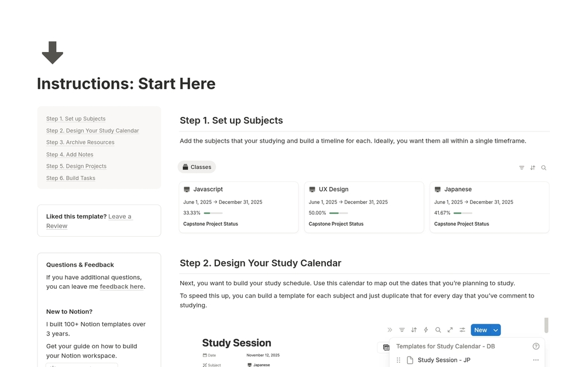Jump to Step 3. Archive Resources
This screenshot has height=367, width=588.
pyautogui.click(x=80, y=143)
